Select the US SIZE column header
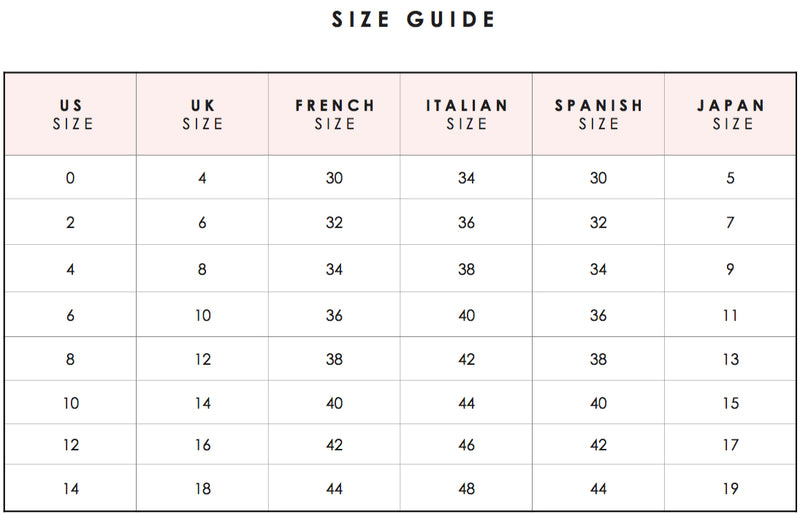 [x=71, y=114]
